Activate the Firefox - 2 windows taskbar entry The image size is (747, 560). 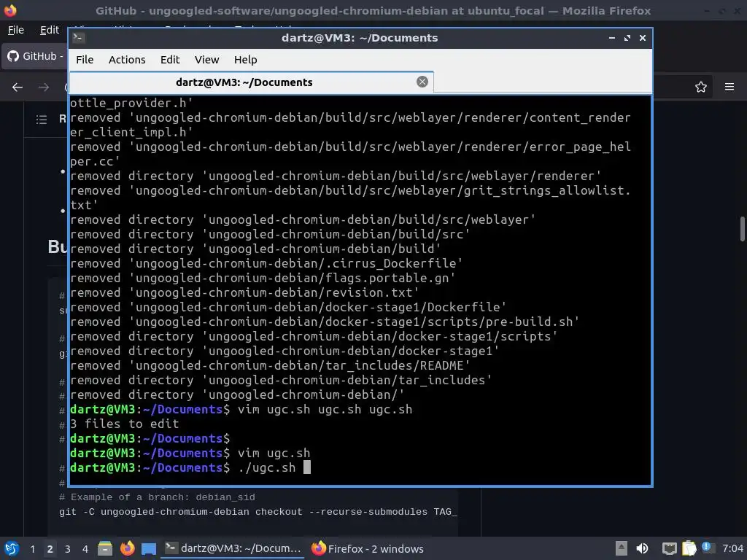pos(368,548)
